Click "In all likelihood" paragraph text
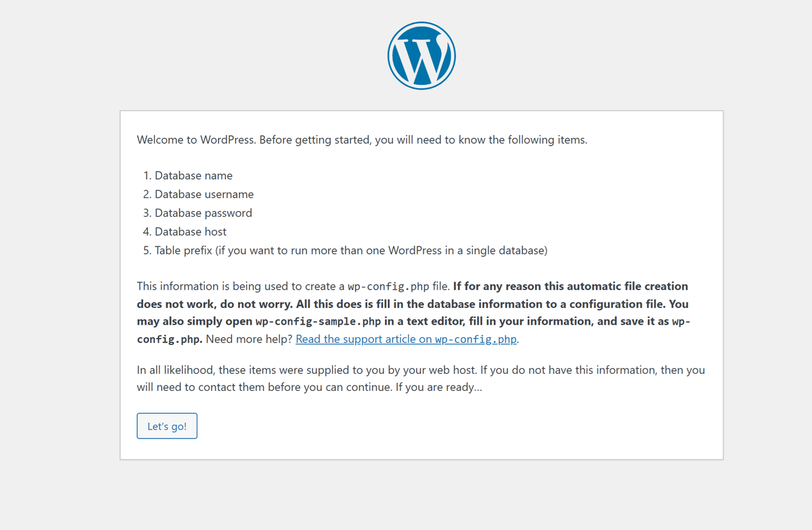812x530 pixels. [x=421, y=378]
